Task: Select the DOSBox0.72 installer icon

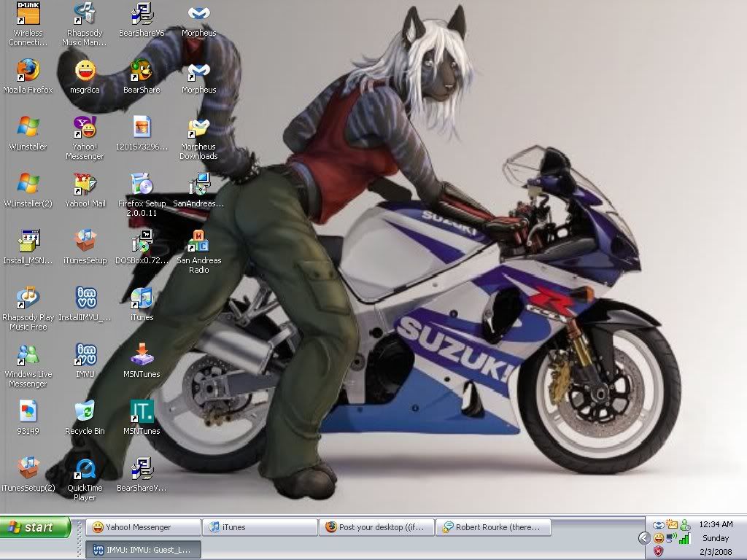Action: 142,247
